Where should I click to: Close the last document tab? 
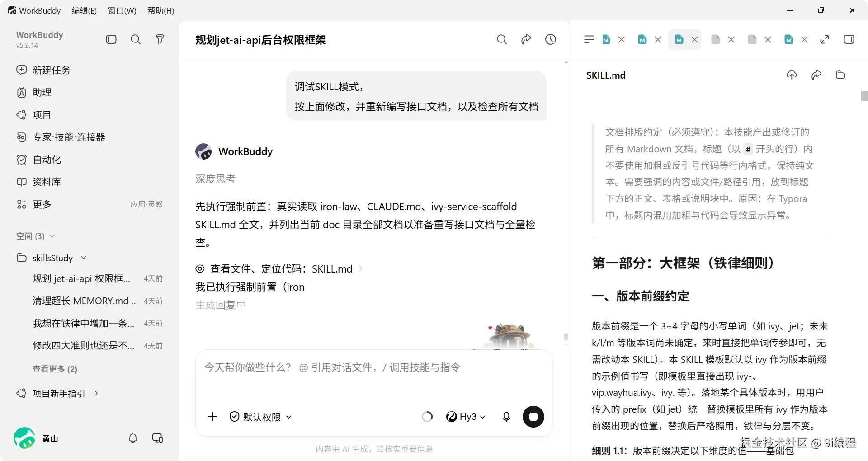tap(805, 40)
